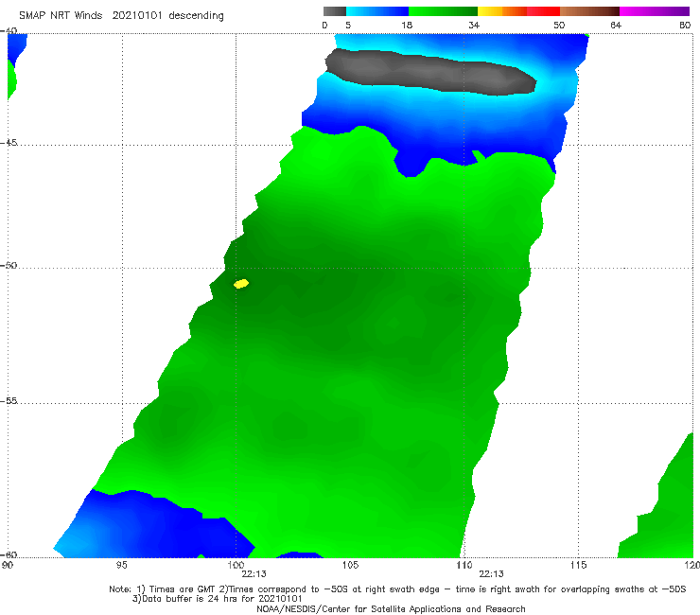Click the magenta-purple segment of the color bar
The height and width of the screenshot is (615, 700).
[x=655, y=11]
